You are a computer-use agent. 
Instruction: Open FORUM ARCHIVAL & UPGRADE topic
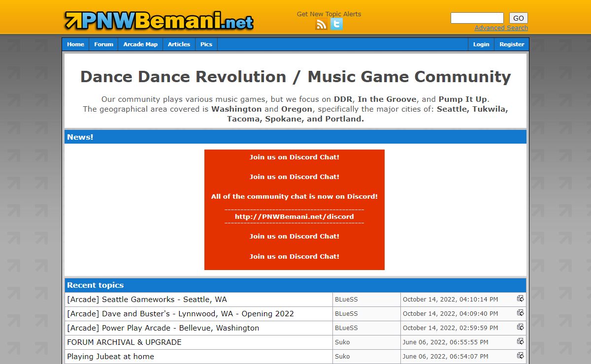click(x=124, y=342)
